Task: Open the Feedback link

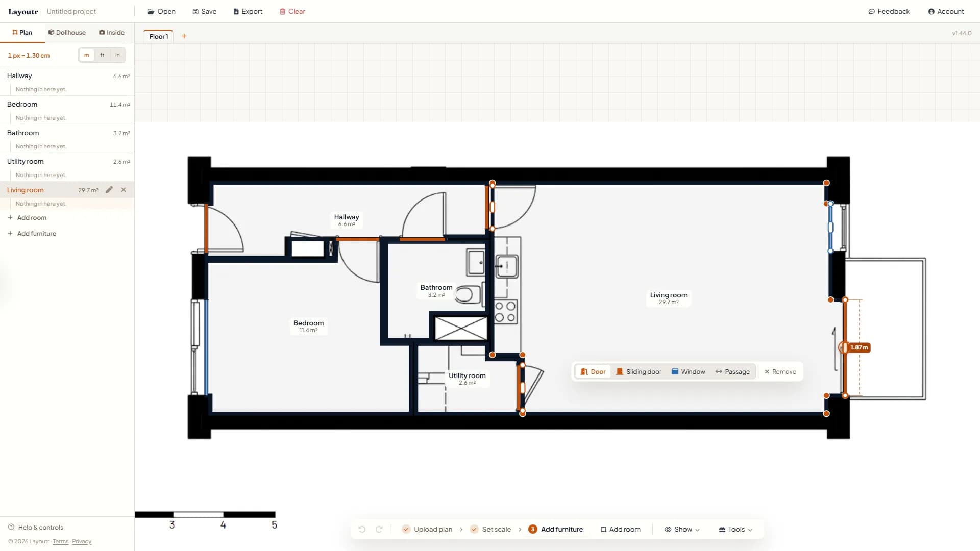Action: (889, 11)
